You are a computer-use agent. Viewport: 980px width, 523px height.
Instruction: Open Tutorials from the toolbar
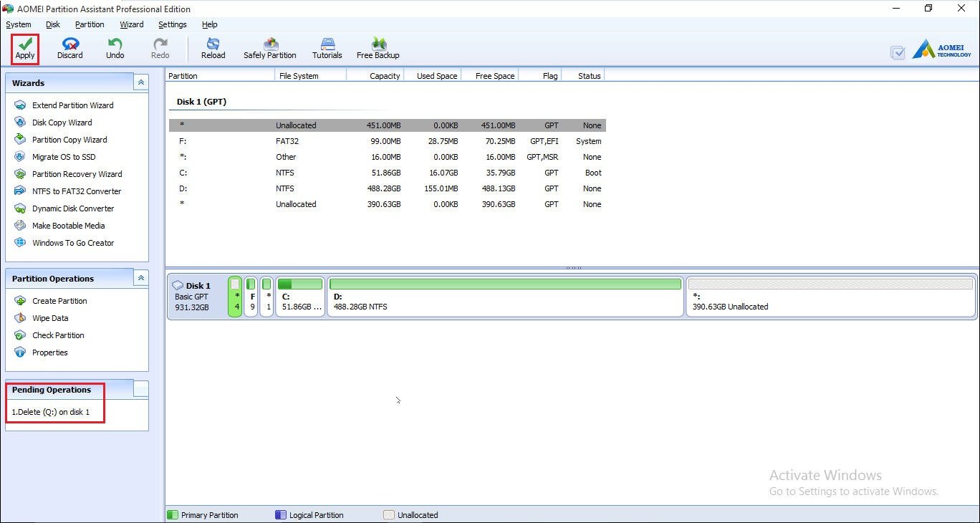[x=327, y=49]
